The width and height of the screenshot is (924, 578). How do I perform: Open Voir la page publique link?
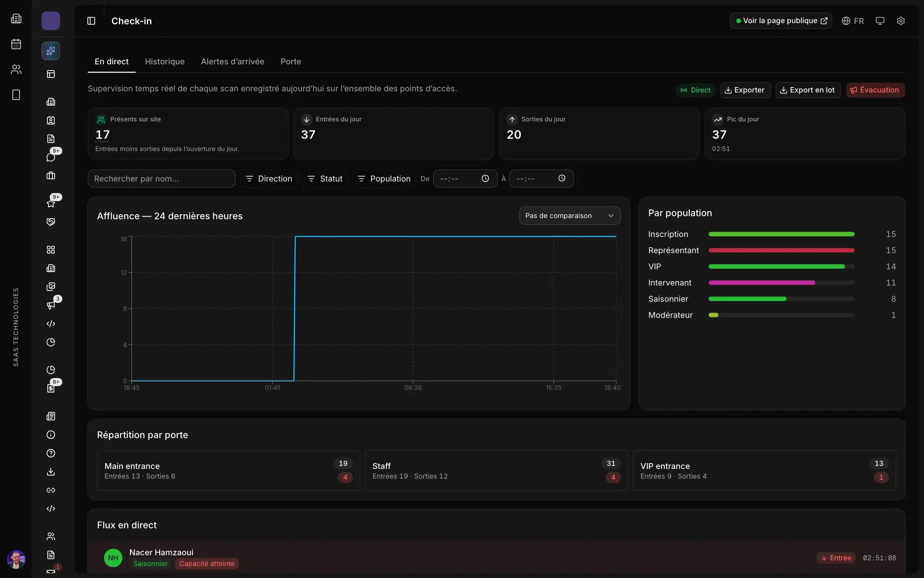click(x=781, y=21)
